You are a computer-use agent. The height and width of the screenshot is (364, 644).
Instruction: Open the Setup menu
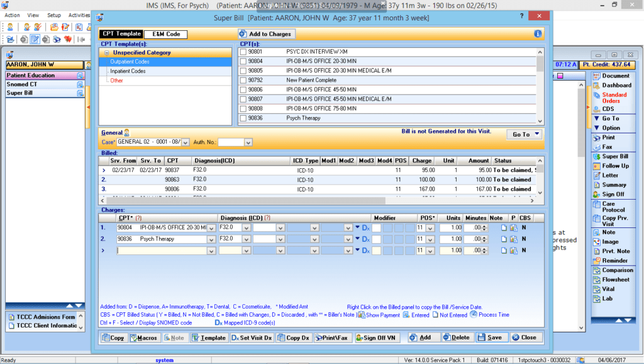(x=54, y=15)
